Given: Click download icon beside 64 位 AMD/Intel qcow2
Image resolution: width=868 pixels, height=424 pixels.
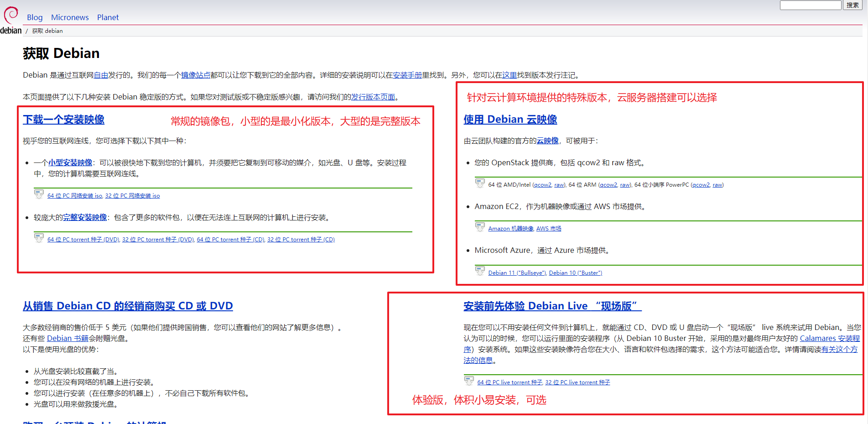Looking at the screenshot, I should [x=480, y=183].
